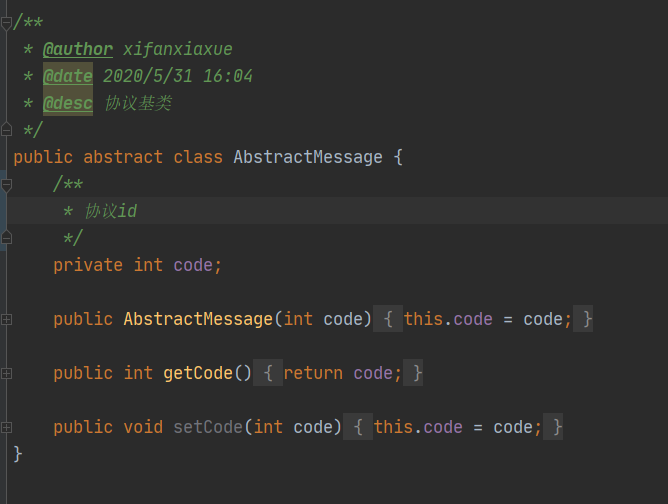Click folded closing brace of setCode body

pos(557,427)
